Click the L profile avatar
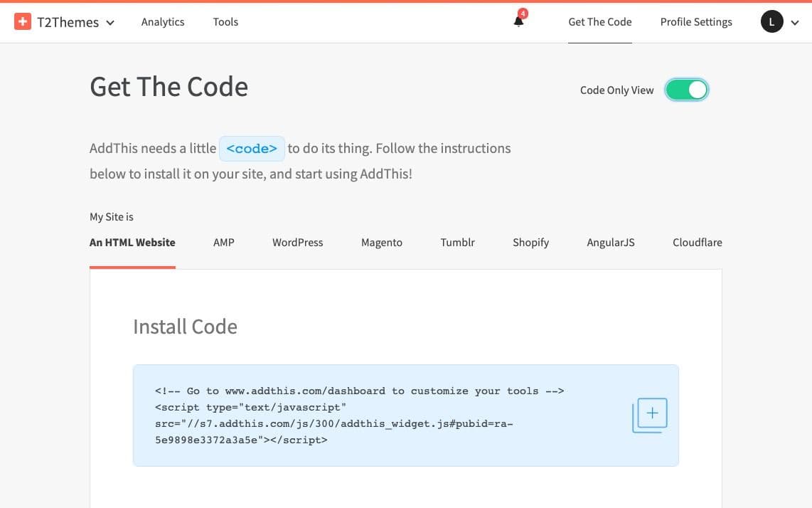The image size is (812, 508). pyautogui.click(x=771, y=22)
